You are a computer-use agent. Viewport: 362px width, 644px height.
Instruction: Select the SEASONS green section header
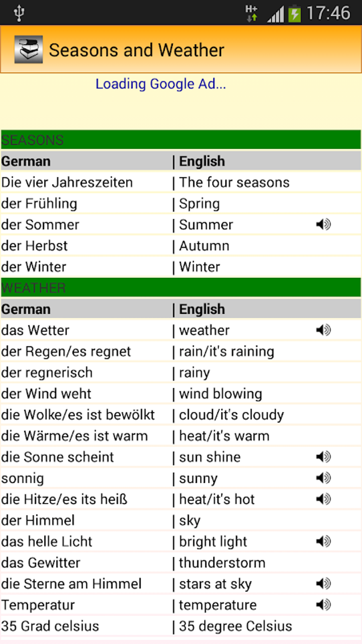[x=181, y=140]
